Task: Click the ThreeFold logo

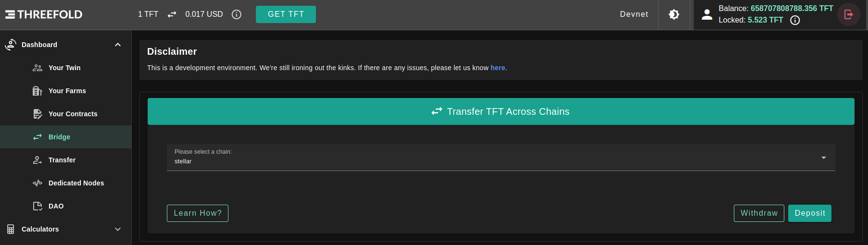Action: point(44,14)
